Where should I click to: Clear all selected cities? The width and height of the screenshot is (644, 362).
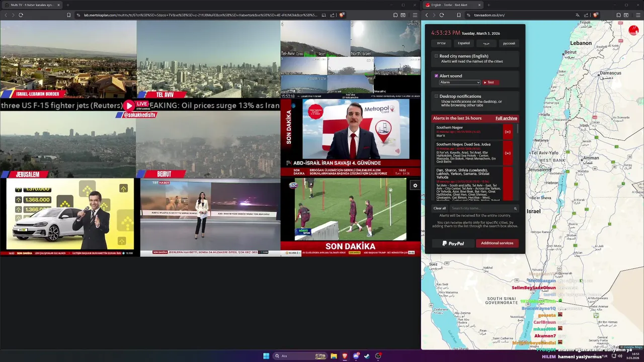click(440, 208)
